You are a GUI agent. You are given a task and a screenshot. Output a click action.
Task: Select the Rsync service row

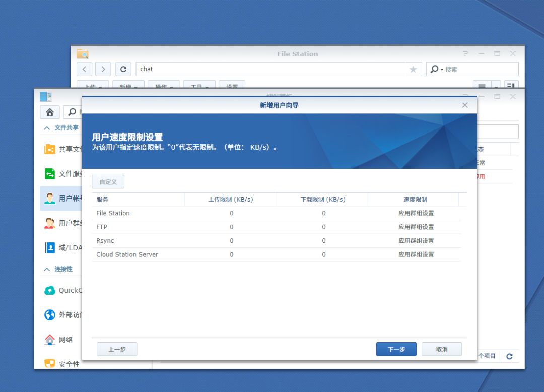(277, 241)
